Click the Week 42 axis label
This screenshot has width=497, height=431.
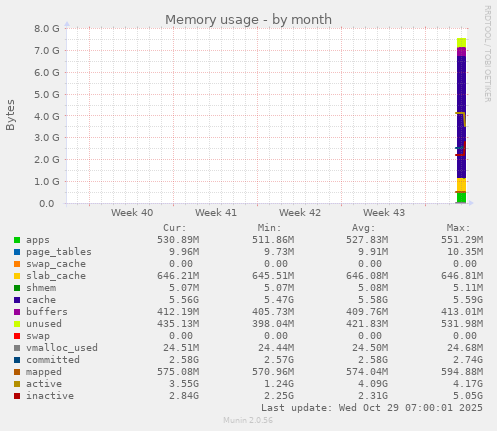pyautogui.click(x=300, y=213)
